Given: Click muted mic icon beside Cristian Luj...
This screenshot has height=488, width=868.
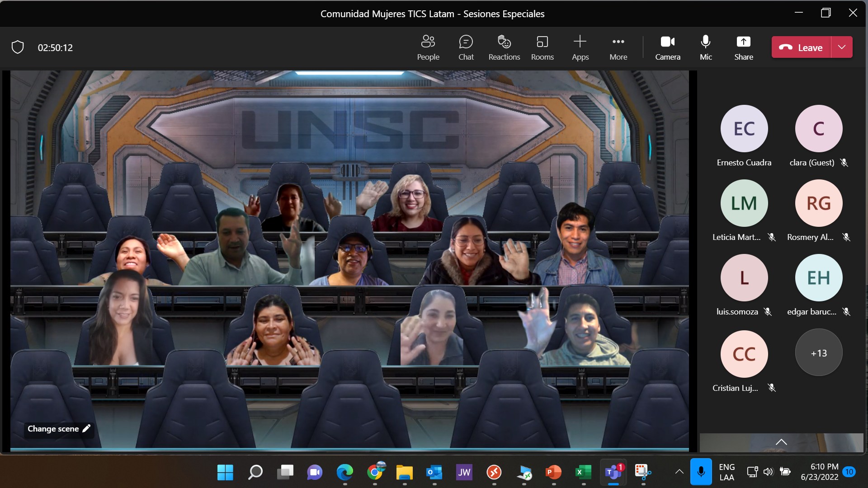Looking at the screenshot, I should pos(772,388).
